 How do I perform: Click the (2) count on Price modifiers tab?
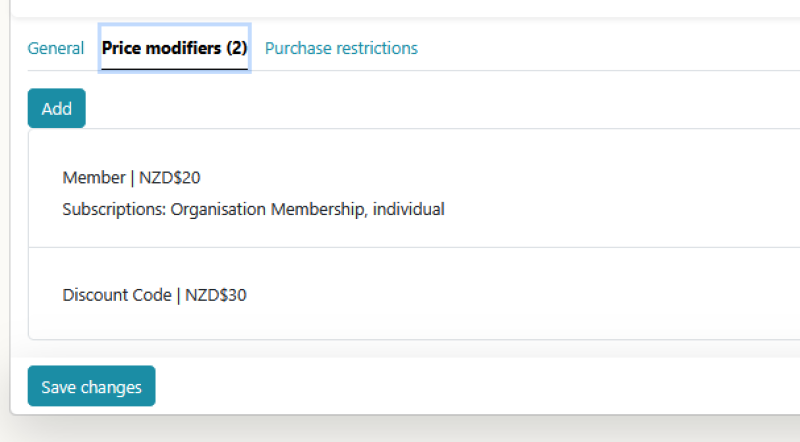point(236,48)
